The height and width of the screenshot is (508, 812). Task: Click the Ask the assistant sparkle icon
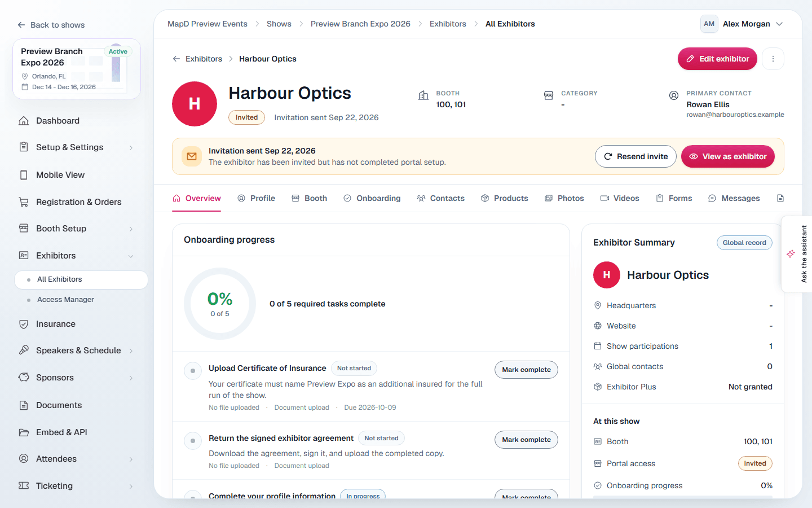point(791,254)
